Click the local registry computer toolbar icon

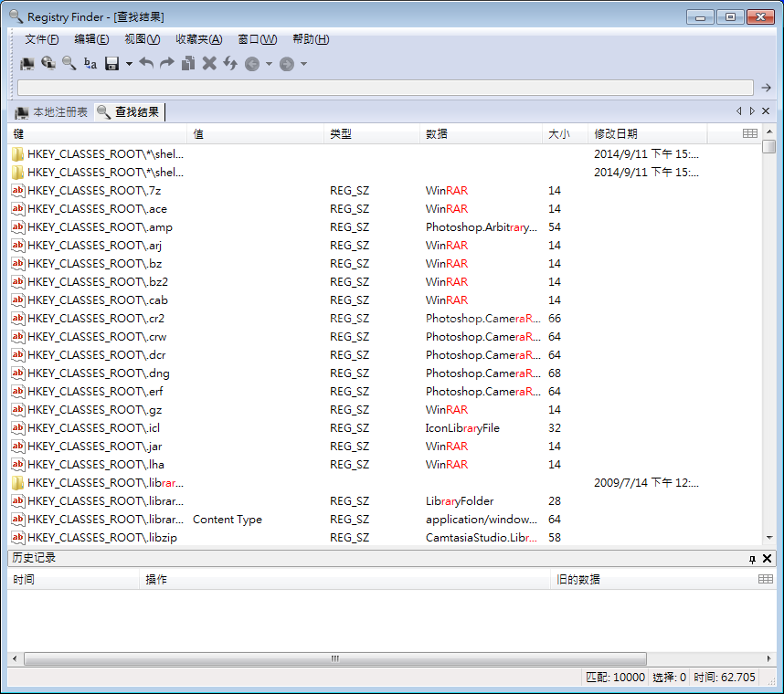click(x=27, y=63)
